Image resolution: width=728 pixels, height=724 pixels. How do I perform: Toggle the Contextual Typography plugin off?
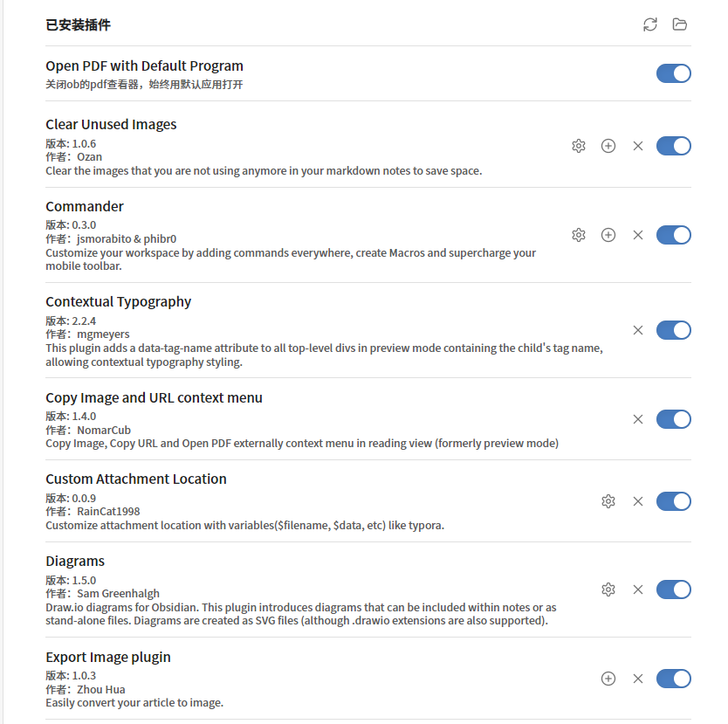673,330
